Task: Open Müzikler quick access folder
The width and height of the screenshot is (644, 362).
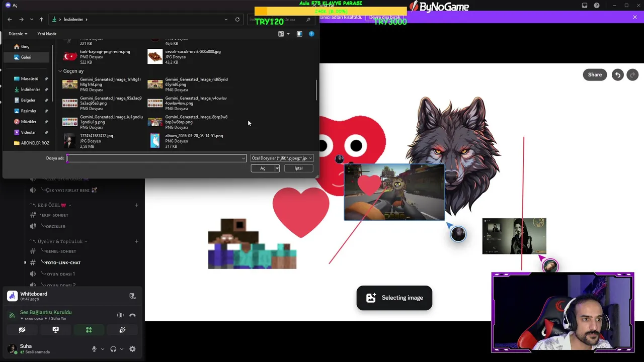Action: tap(29, 122)
